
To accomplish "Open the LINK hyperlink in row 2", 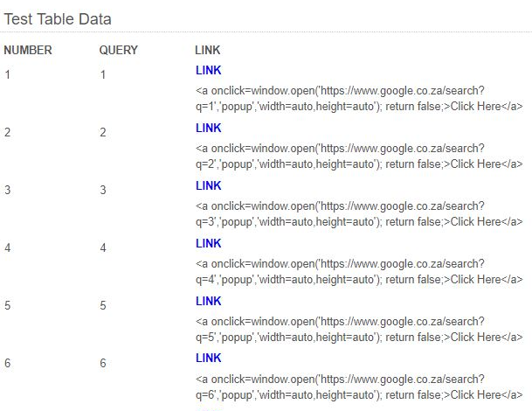I will [208, 128].
